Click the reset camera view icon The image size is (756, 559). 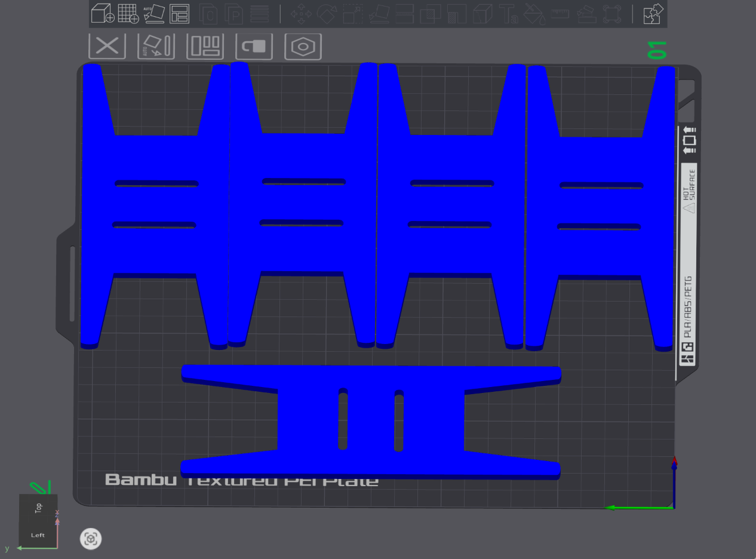[x=91, y=539]
